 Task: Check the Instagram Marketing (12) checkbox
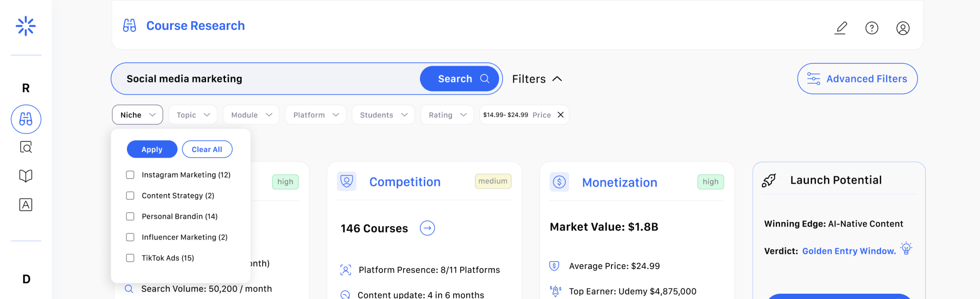[130, 174]
